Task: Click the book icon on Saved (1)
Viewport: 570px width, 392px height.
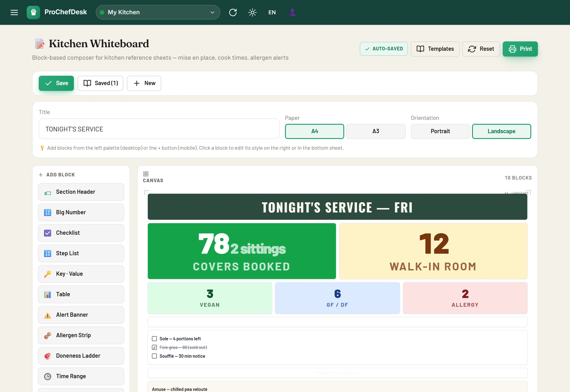Action: pyautogui.click(x=87, y=83)
